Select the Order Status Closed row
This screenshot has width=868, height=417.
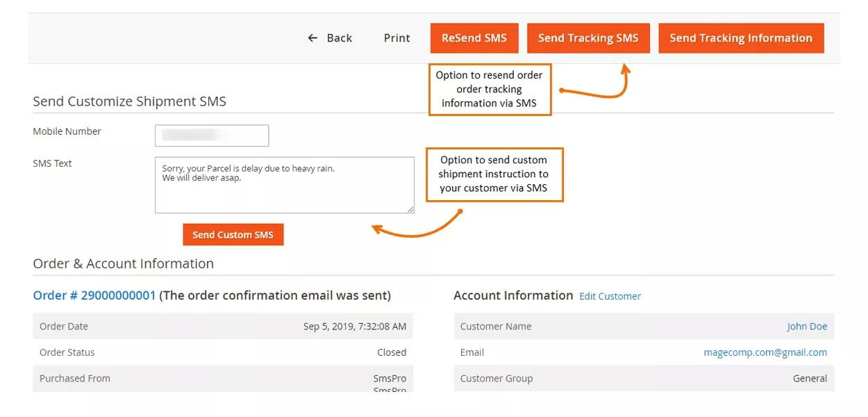(224, 352)
